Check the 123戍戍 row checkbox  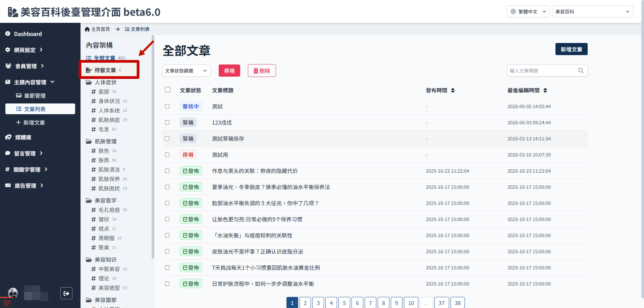(167, 122)
